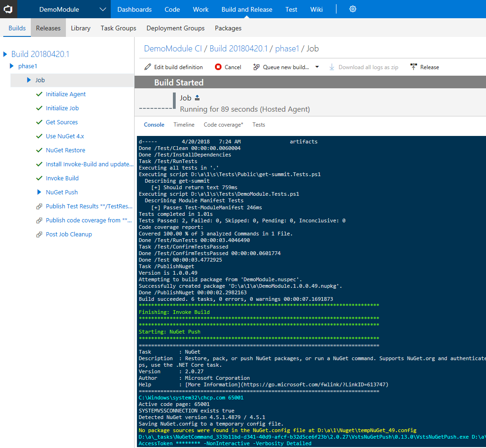This screenshot has width=486, height=448.
Task: Collapse Build 20180420.1 tree arrow
Action: point(5,54)
